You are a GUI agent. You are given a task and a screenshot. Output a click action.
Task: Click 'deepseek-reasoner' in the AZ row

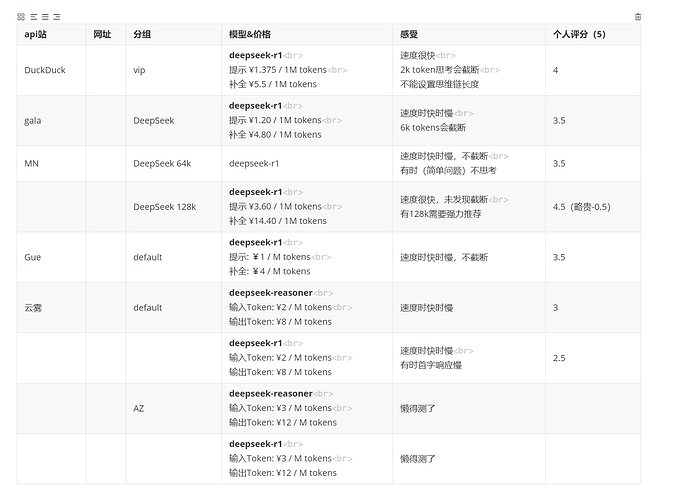[271, 394]
